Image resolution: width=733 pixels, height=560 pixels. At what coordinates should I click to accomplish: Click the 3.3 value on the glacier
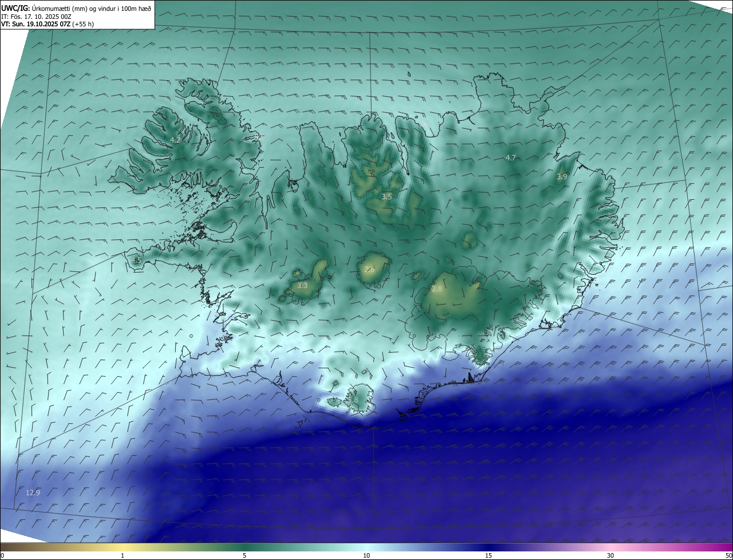(x=302, y=285)
